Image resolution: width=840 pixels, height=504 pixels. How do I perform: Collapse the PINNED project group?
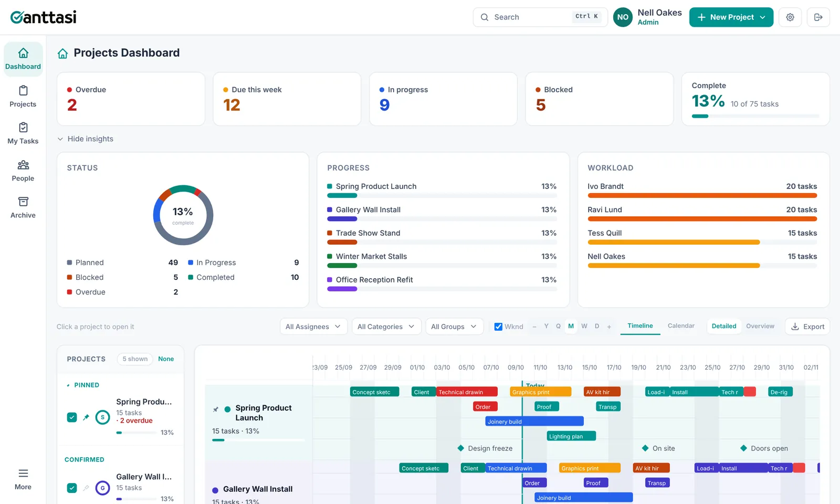click(83, 385)
